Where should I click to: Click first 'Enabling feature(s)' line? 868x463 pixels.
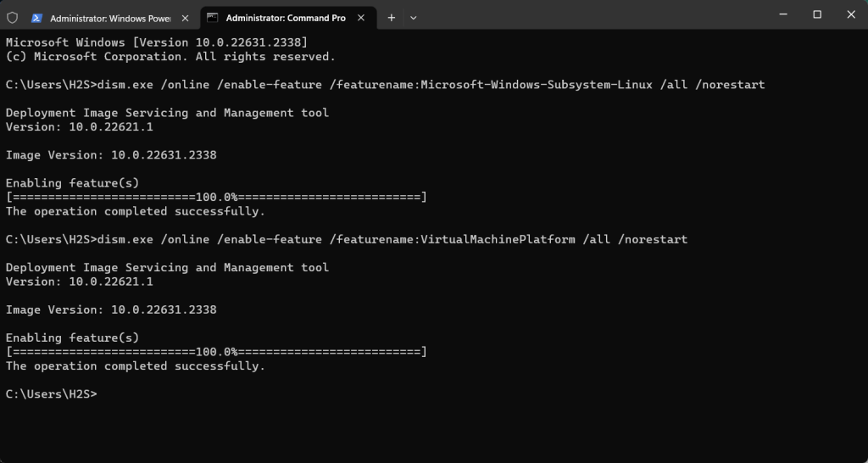(73, 183)
